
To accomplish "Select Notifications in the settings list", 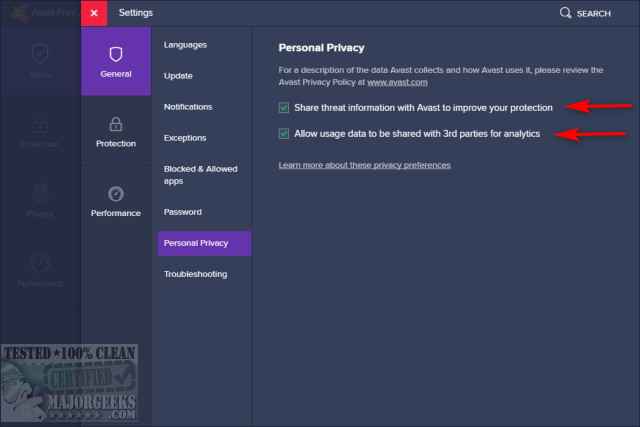I will pyautogui.click(x=188, y=107).
